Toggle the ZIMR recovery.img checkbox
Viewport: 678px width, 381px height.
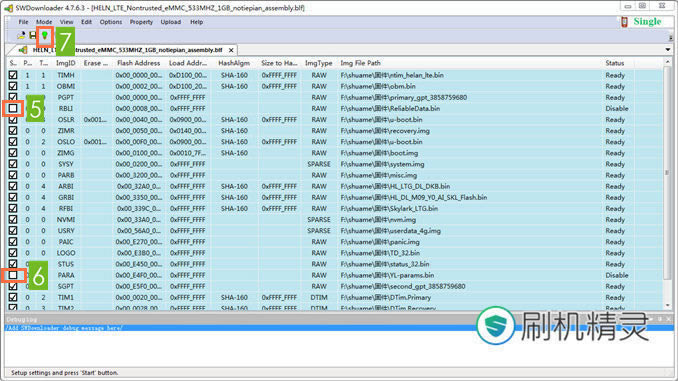point(13,131)
